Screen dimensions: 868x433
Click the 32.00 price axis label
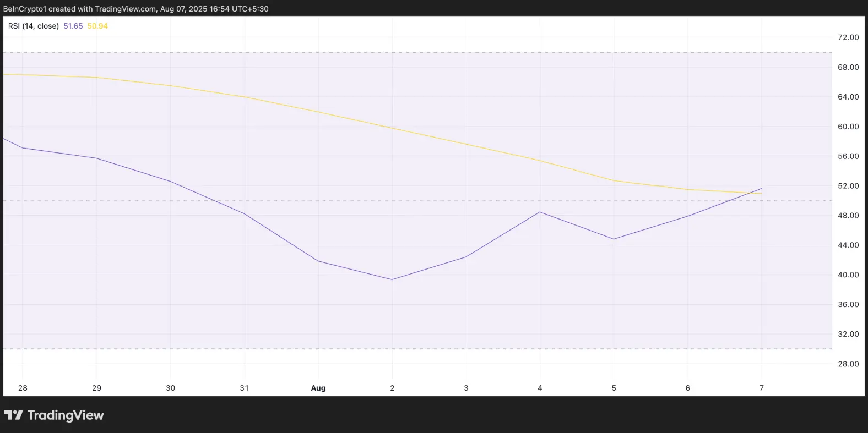848,335
